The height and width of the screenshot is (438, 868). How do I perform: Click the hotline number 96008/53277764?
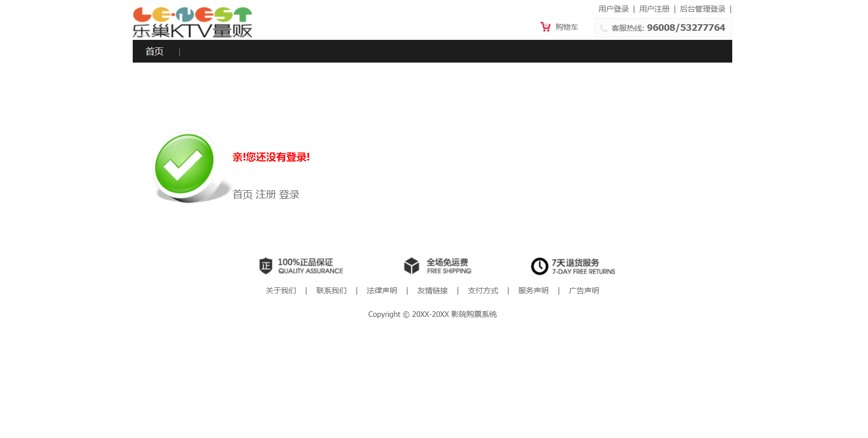coord(686,28)
